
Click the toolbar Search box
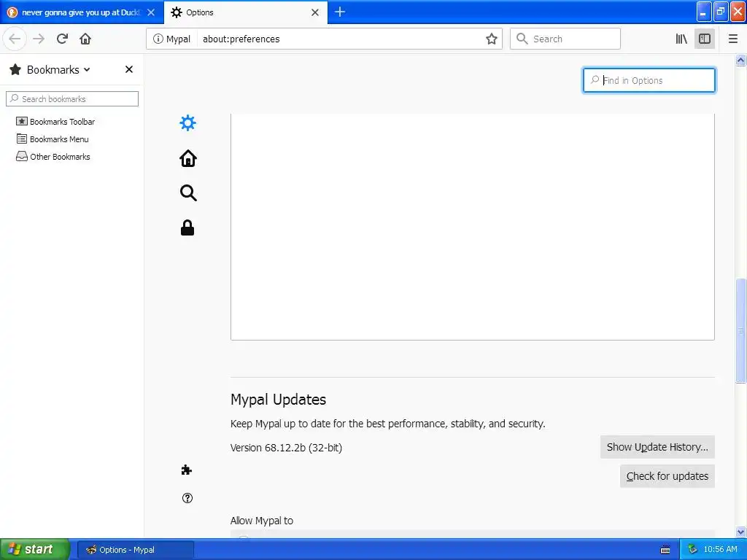pos(565,39)
